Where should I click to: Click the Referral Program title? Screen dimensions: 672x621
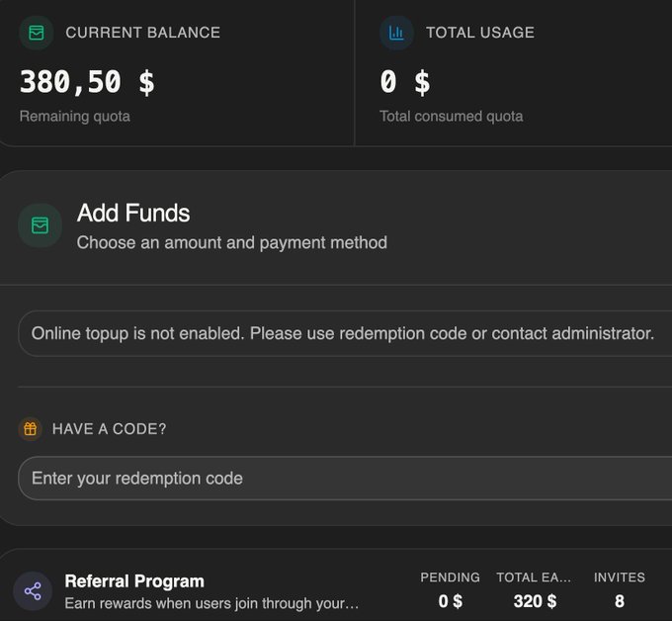tap(134, 581)
